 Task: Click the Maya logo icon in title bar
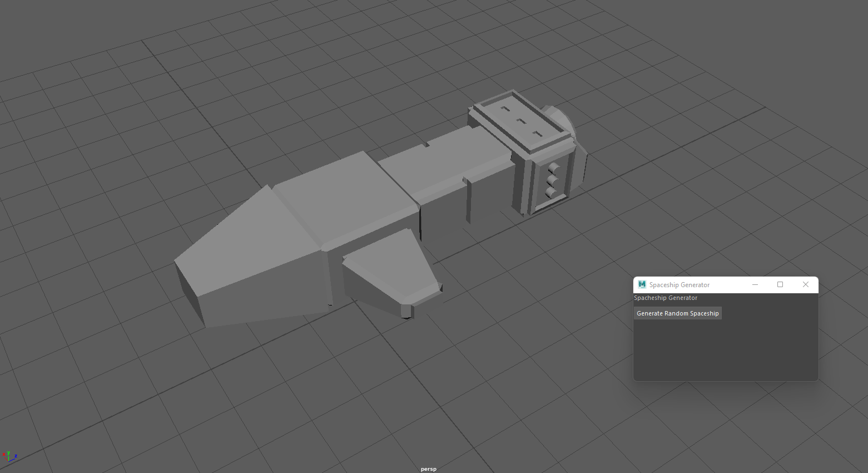click(642, 284)
